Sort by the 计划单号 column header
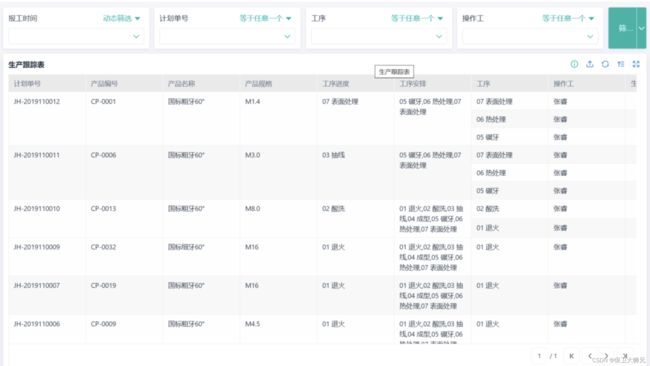This screenshot has height=366, width=650. coord(27,84)
